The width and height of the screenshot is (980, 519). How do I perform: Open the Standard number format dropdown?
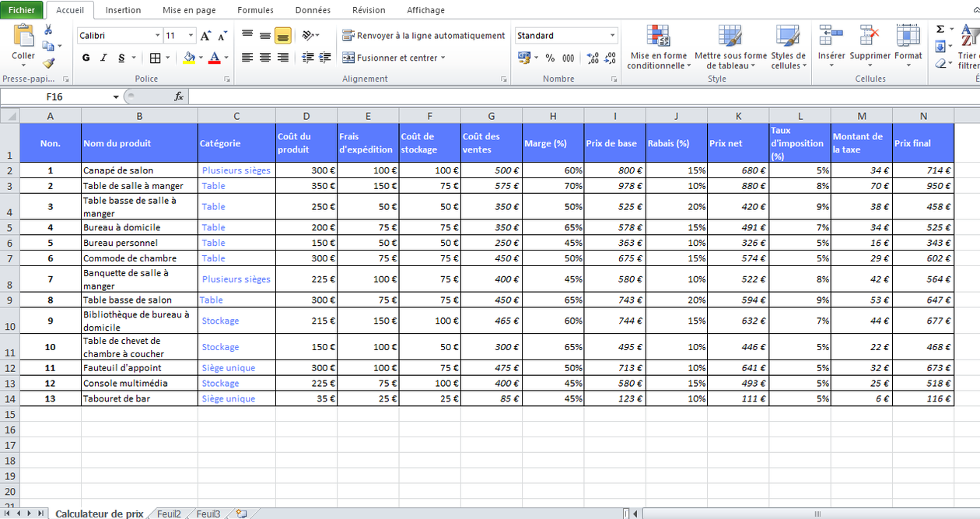pos(613,35)
